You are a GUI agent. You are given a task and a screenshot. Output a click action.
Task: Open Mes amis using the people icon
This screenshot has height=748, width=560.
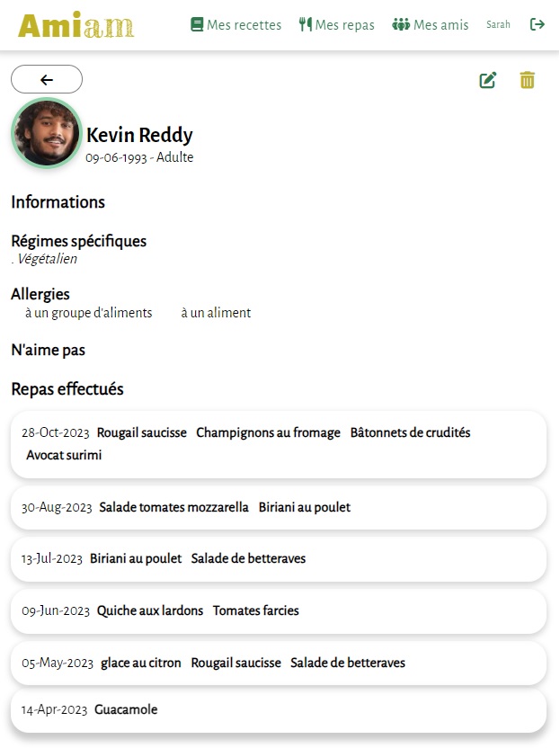click(x=402, y=24)
